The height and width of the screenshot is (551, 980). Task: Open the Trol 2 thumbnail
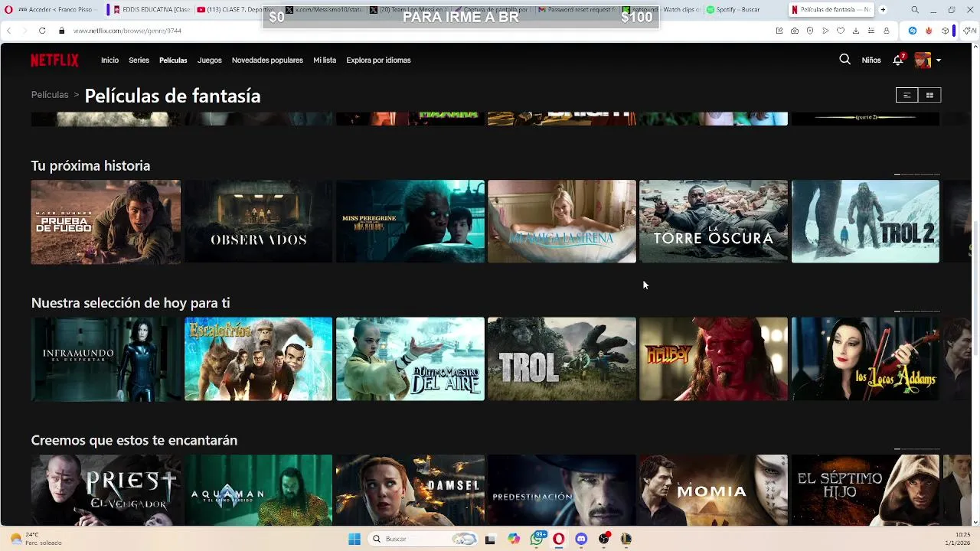(865, 222)
